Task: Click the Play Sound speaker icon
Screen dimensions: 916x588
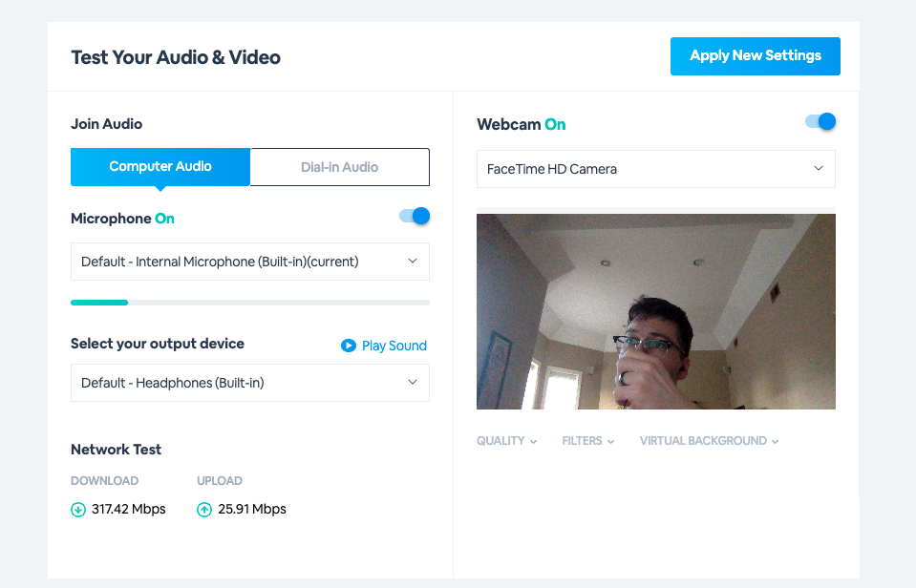Action: [350, 346]
